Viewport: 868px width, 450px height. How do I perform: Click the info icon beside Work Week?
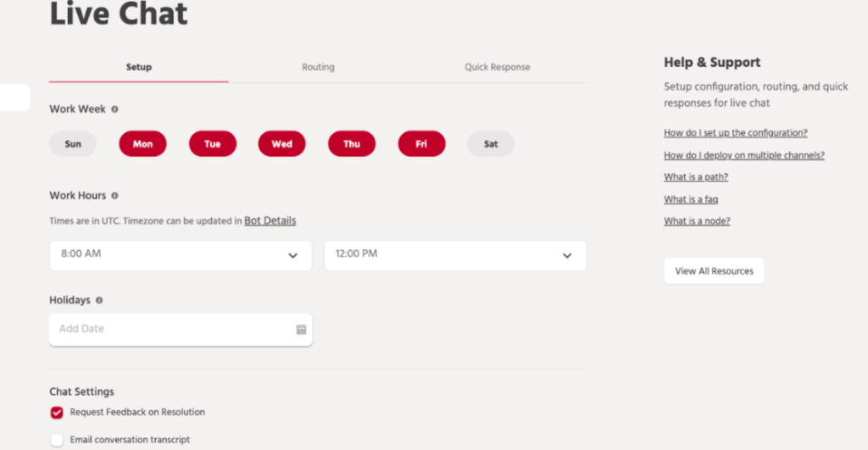[x=115, y=109]
